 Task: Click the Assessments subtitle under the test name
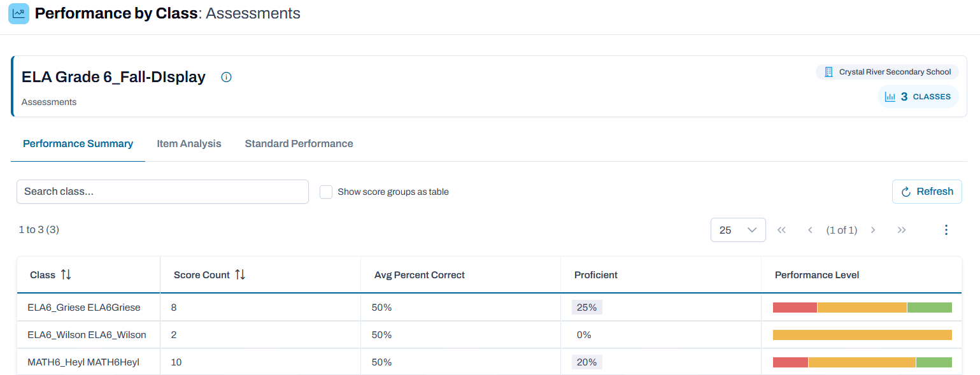pos(49,102)
